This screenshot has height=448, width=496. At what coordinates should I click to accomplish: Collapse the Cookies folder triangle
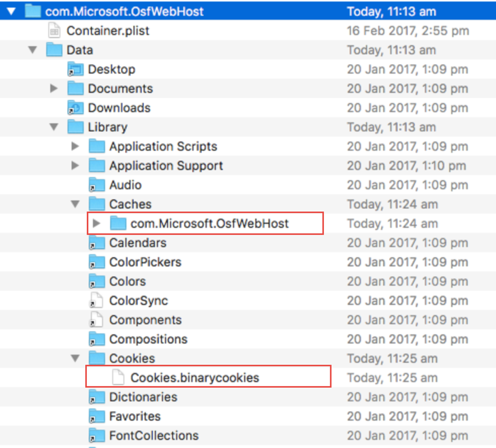coord(75,358)
